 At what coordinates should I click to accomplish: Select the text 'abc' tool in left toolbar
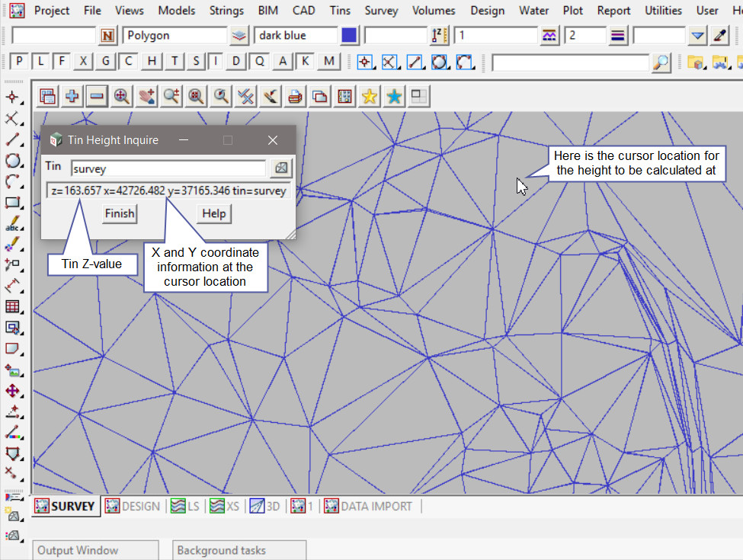[x=12, y=225]
